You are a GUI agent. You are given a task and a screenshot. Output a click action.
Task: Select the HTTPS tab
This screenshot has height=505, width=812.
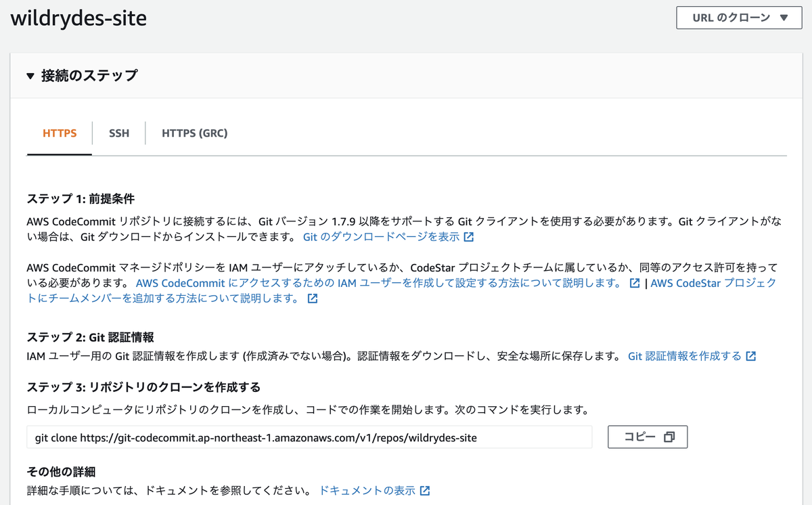pos(59,133)
